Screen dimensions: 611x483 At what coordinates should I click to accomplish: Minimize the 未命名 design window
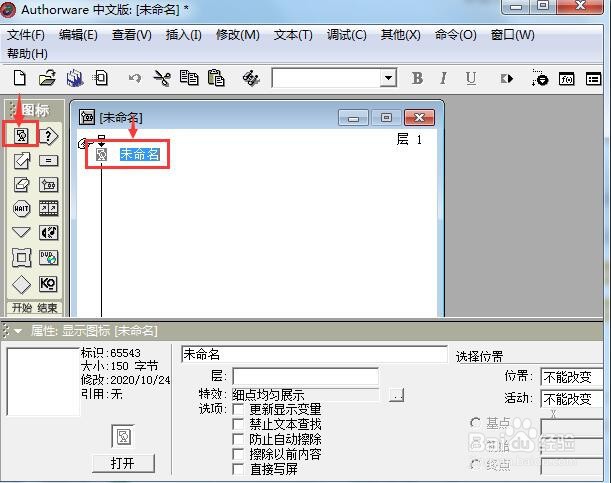point(353,118)
